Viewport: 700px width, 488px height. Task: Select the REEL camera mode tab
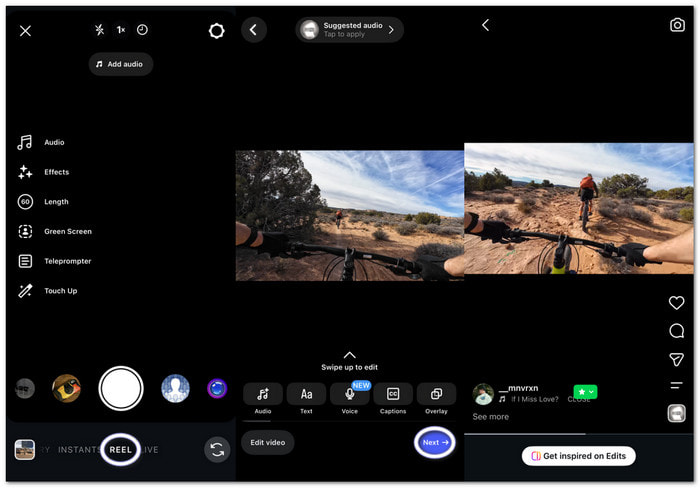(121, 450)
